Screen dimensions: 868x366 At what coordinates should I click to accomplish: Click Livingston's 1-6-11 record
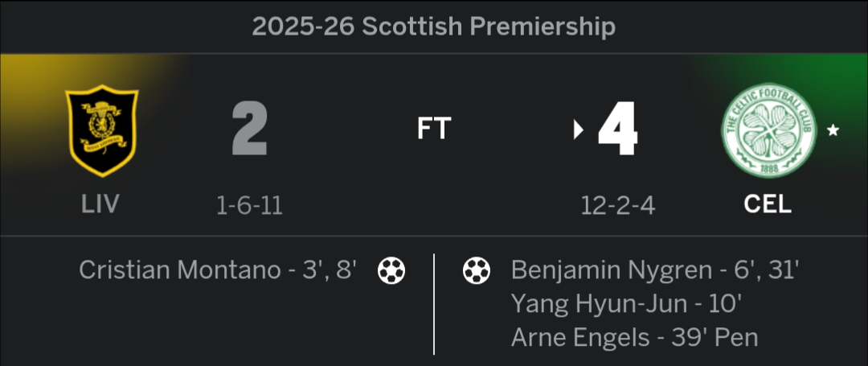(x=249, y=206)
